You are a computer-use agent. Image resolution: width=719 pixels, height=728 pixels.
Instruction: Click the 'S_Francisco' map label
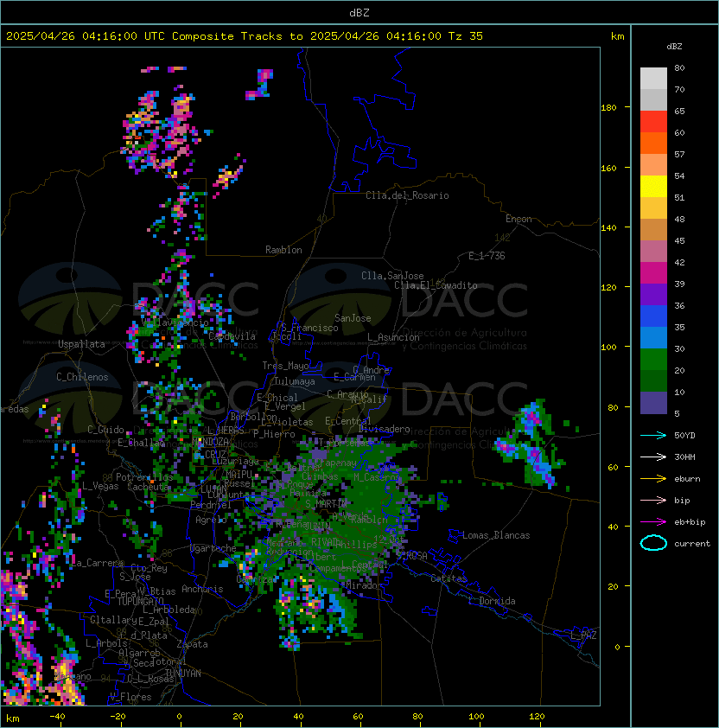coord(309,328)
